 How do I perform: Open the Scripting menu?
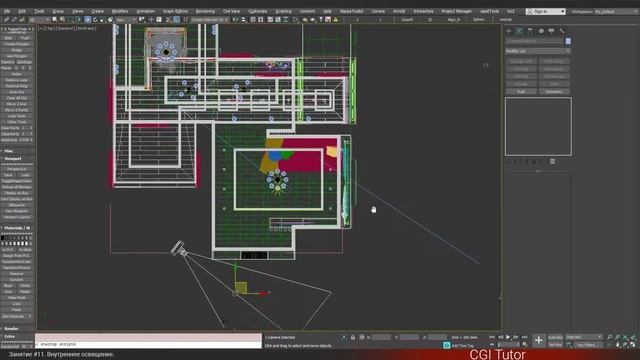point(283,11)
